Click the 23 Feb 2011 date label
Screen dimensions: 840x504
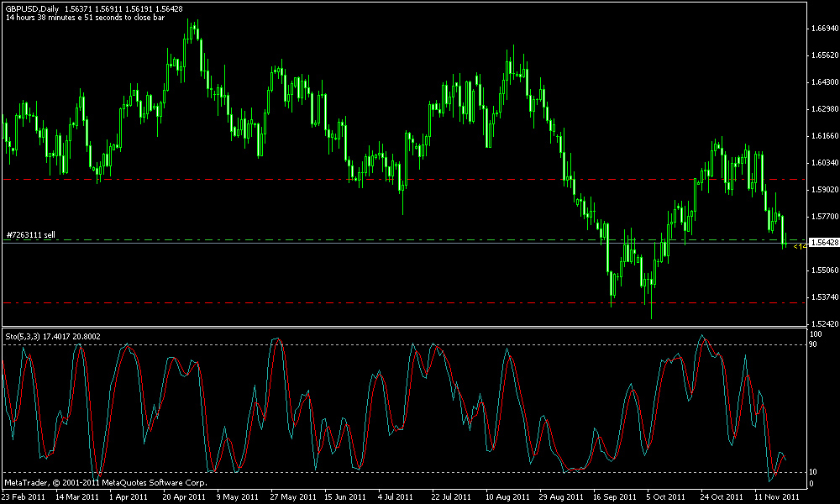(x=24, y=496)
